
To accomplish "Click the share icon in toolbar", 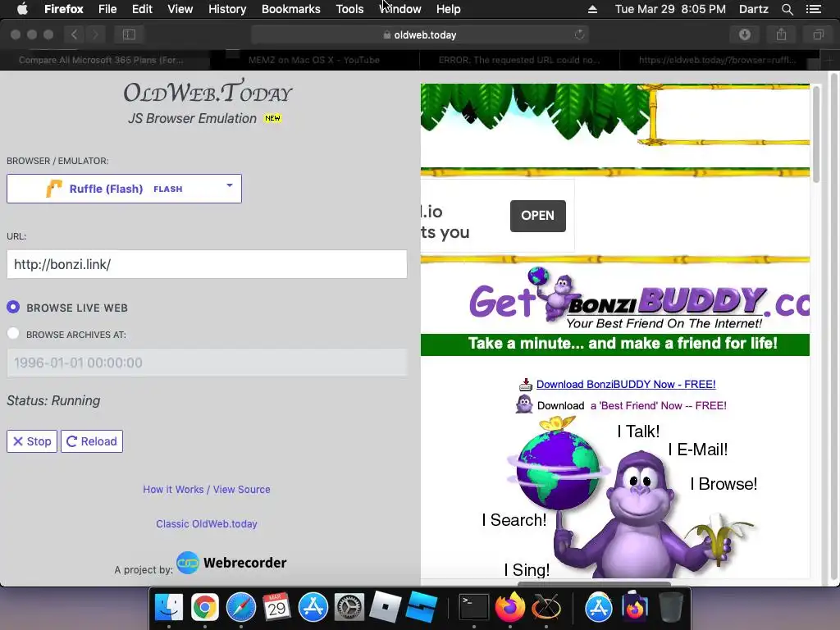I will [782, 34].
